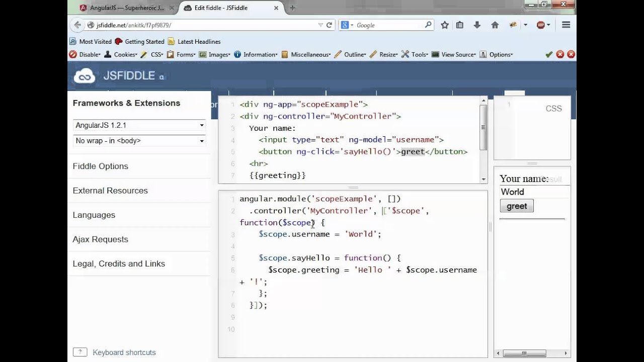Click the first red error icon in the Web Developer toolbar
Viewport: 644px width, 362px height.
click(560, 54)
